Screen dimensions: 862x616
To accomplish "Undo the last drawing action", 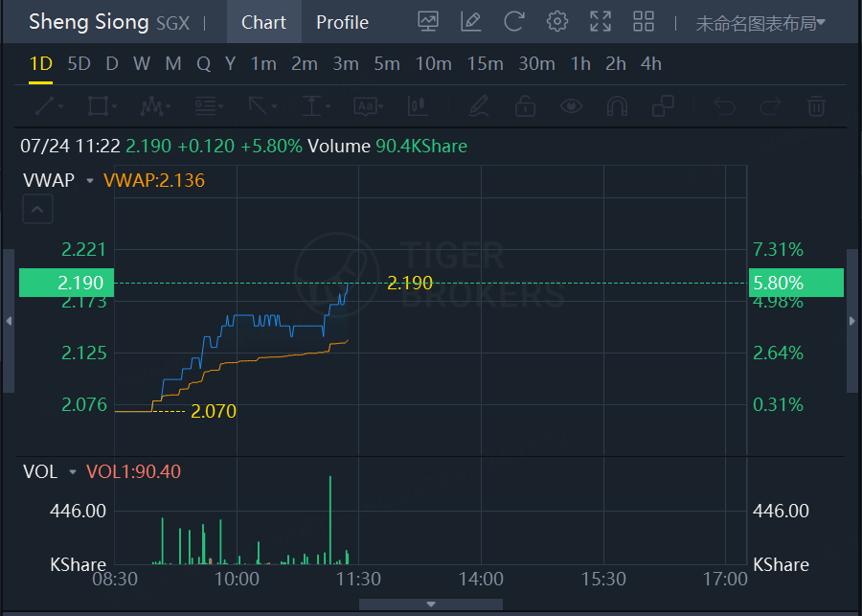I will [x=724, y=105].
